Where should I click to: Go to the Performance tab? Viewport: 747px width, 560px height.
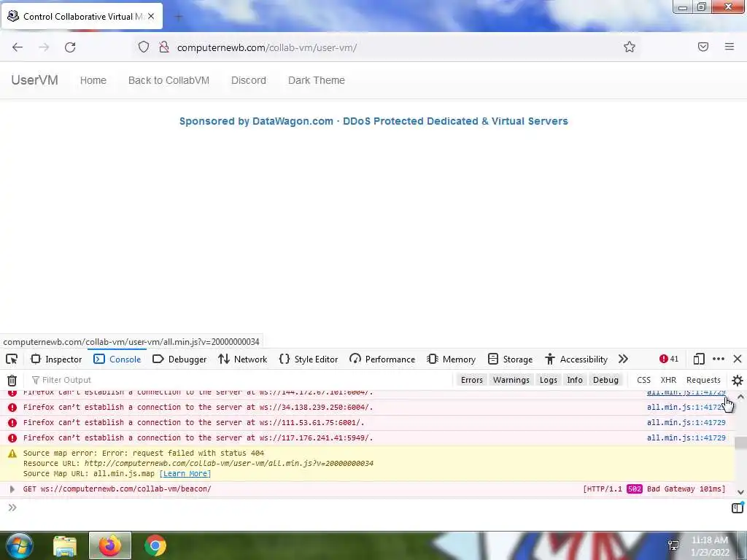(x=382, y=359)
